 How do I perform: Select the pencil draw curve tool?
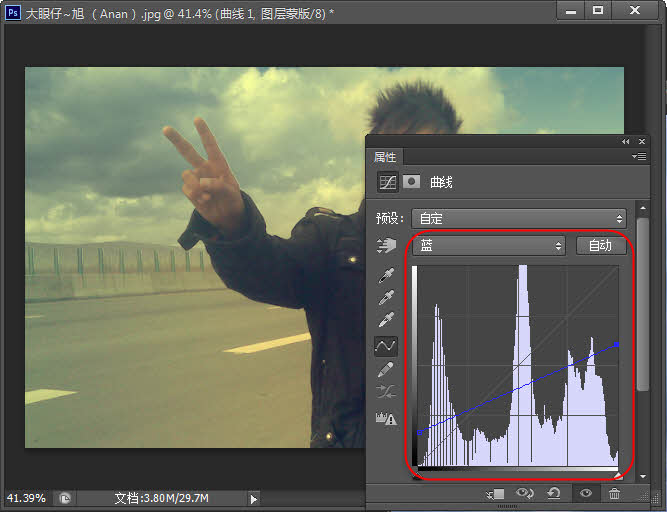(x=386, y=369)
